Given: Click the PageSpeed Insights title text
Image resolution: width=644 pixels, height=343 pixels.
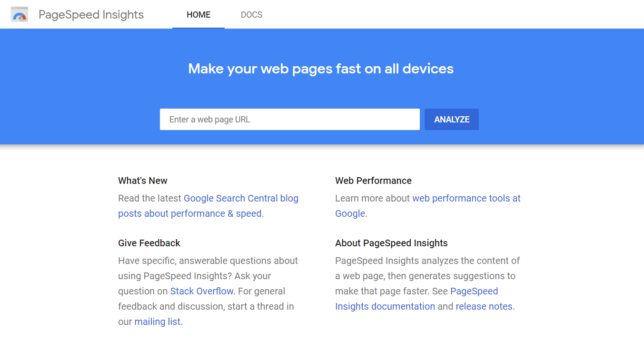Looking at the screenshot, I should (90, 15).
